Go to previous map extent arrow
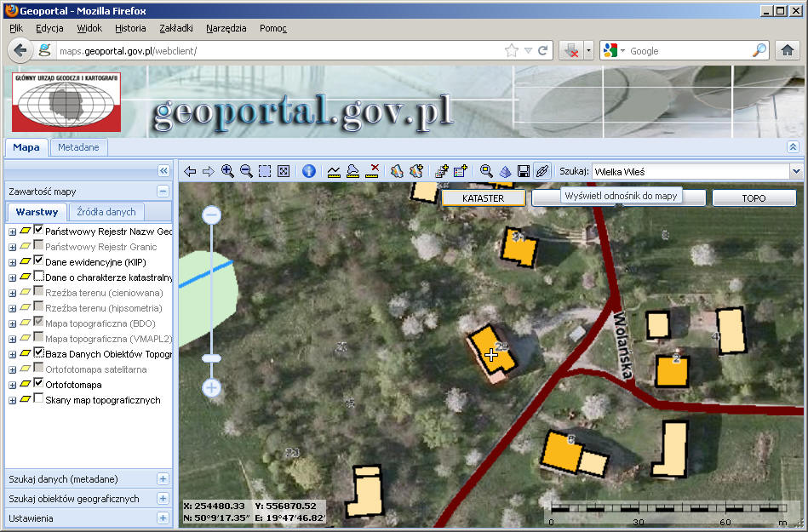 [x=190, y=171]
